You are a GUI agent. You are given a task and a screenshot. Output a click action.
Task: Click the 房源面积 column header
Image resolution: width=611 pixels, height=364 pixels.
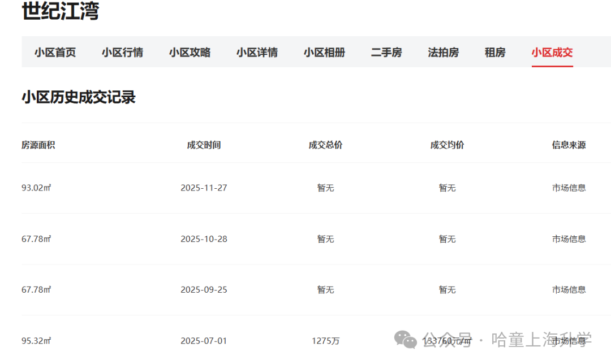38,145
